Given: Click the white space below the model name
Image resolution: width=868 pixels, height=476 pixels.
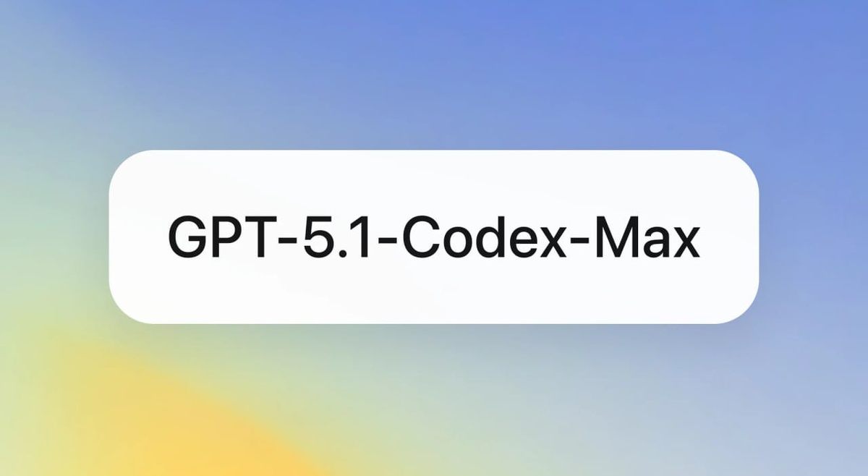Looking at the screenshot, I should click(x=434, y=293).
